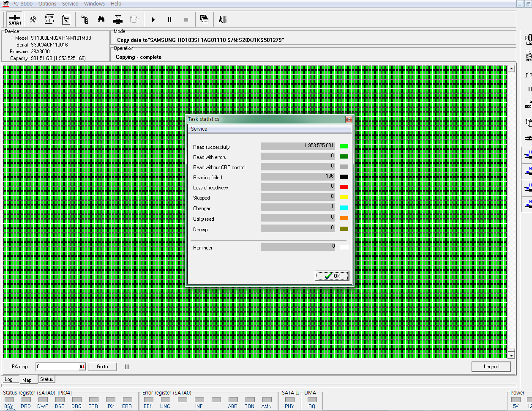Click the LBA map input field
This screenshot has width=532, height=411.
click(x=57, y=367)
